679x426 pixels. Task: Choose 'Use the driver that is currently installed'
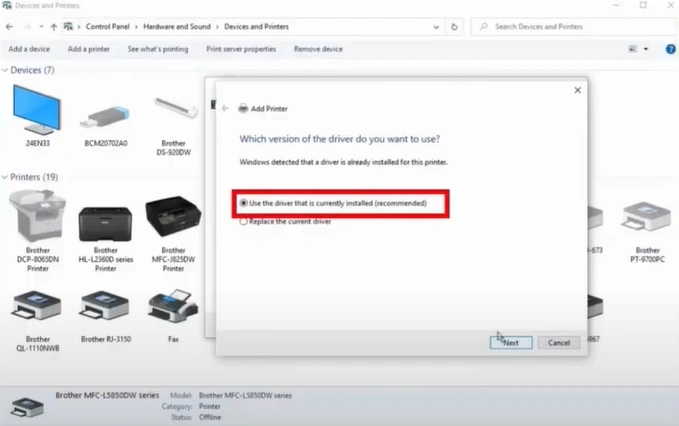(243, 203)
